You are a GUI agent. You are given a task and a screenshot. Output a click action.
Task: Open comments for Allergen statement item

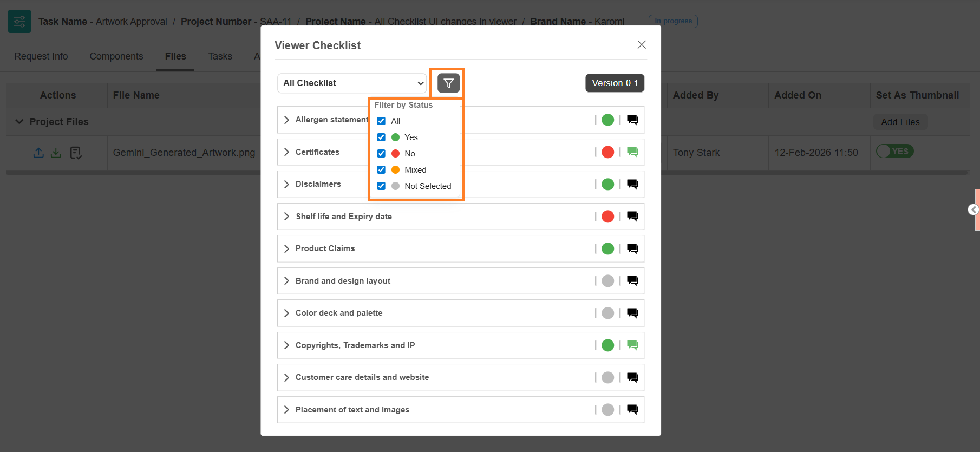(x=632, y=120)
